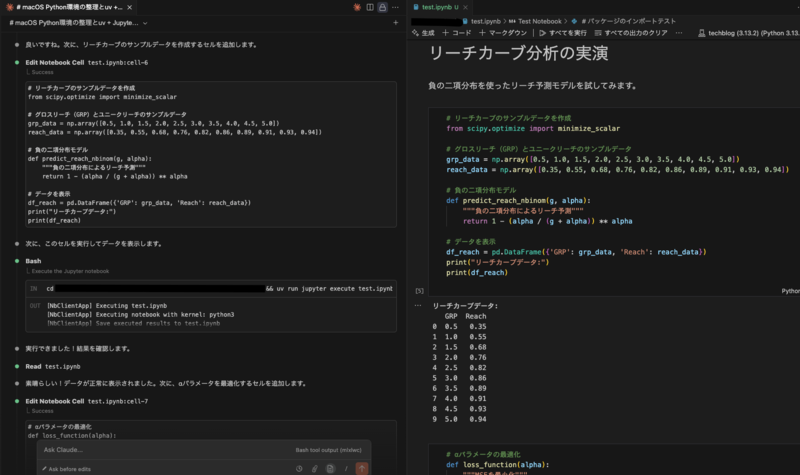Click Edit Notebook Cell test.ipynb:cell-6 entry

[x=87, y=62]
